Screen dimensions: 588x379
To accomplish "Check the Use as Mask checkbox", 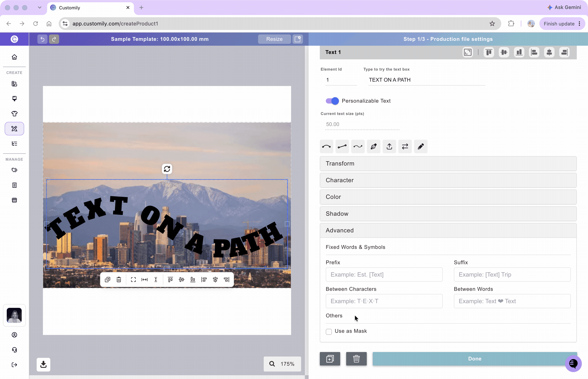I will pos(329,331).
